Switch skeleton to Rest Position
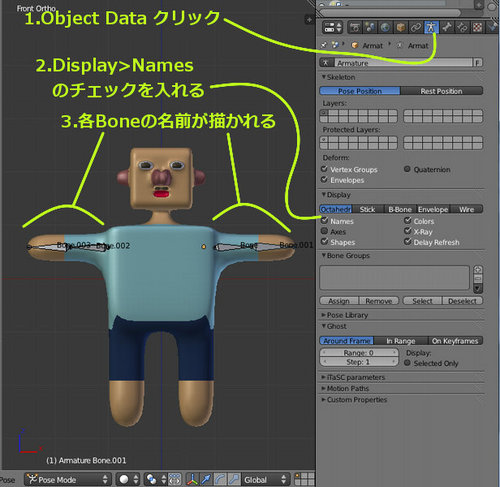This screenshot has height=487, width=500. (441, 91)
